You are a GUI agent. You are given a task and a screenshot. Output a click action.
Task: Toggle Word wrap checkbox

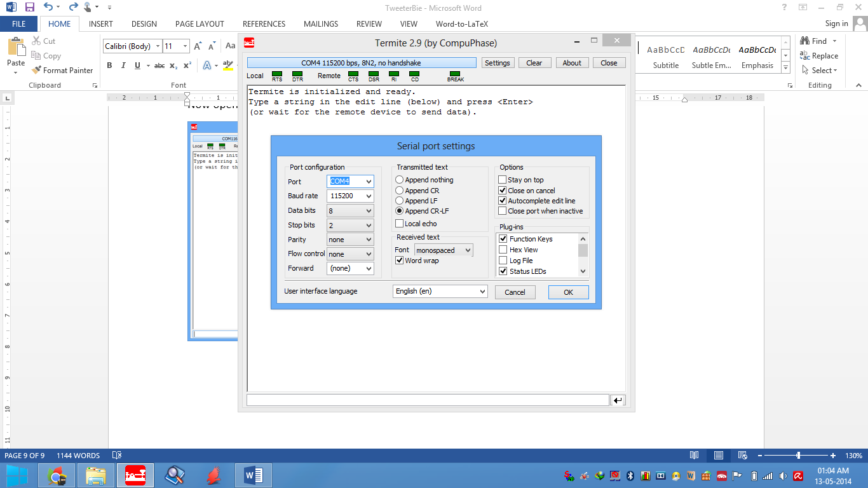pyautogui.click(x=400, y=261)
